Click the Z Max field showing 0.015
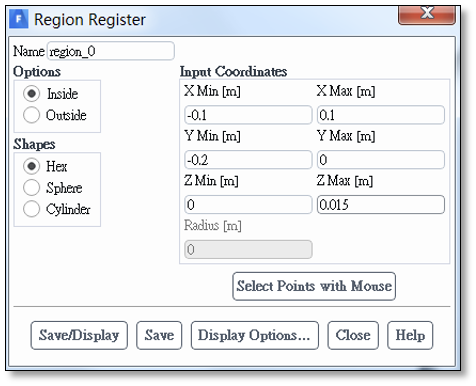The width and height of the screenshot is (476, 386). 381,204
